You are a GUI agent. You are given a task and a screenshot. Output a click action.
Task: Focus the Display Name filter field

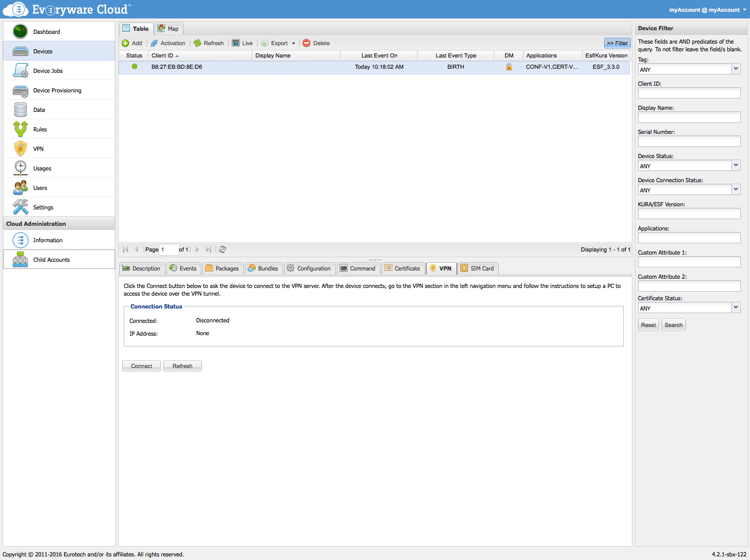pos(689,117)
